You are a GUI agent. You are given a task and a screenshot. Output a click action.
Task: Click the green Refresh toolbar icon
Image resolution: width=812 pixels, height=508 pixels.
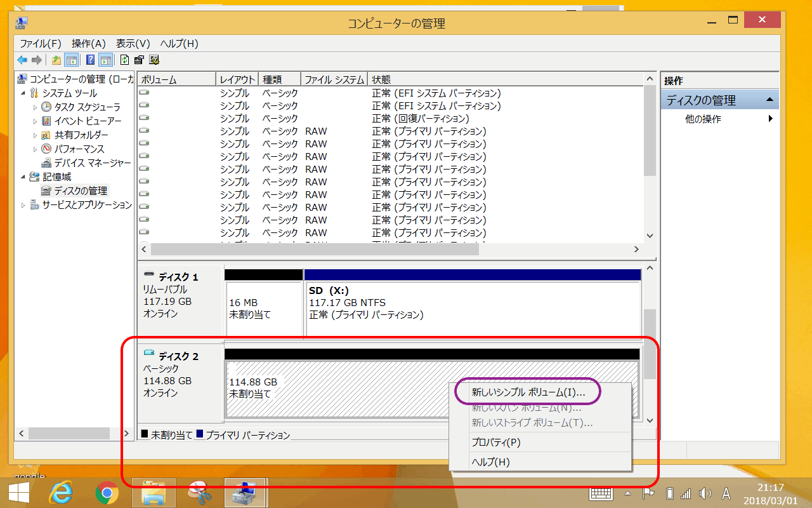click(124, 60)
